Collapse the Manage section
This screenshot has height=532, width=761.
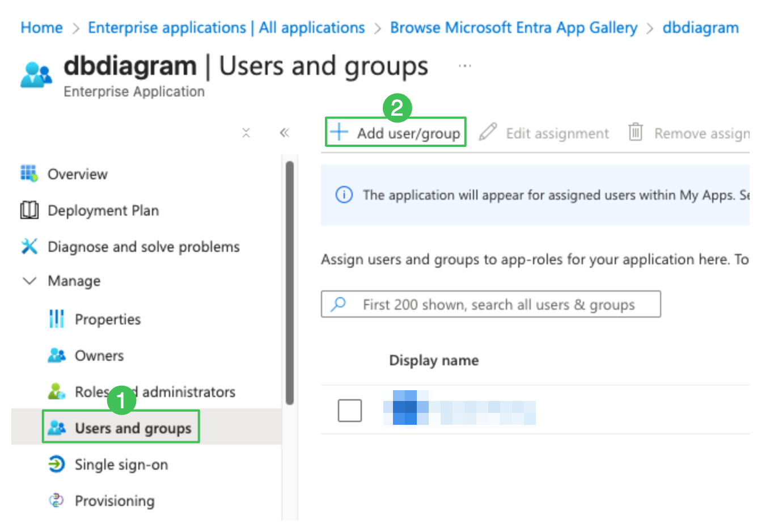tap(29, 280)
